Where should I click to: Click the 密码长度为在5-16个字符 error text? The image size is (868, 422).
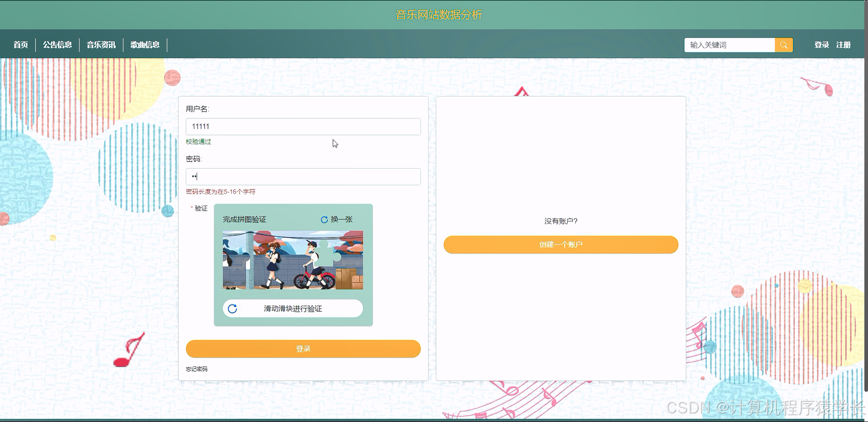click(x=221, y=192)
